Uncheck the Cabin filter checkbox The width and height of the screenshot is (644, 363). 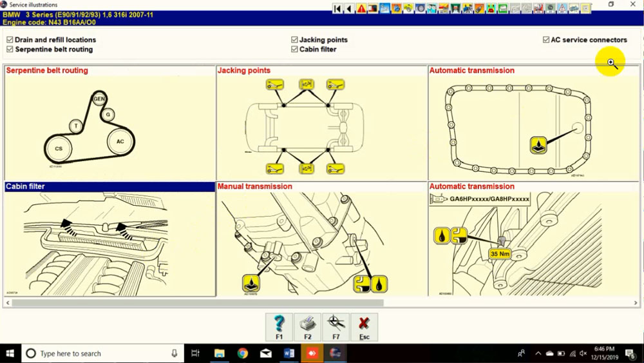tap(294, 50)
